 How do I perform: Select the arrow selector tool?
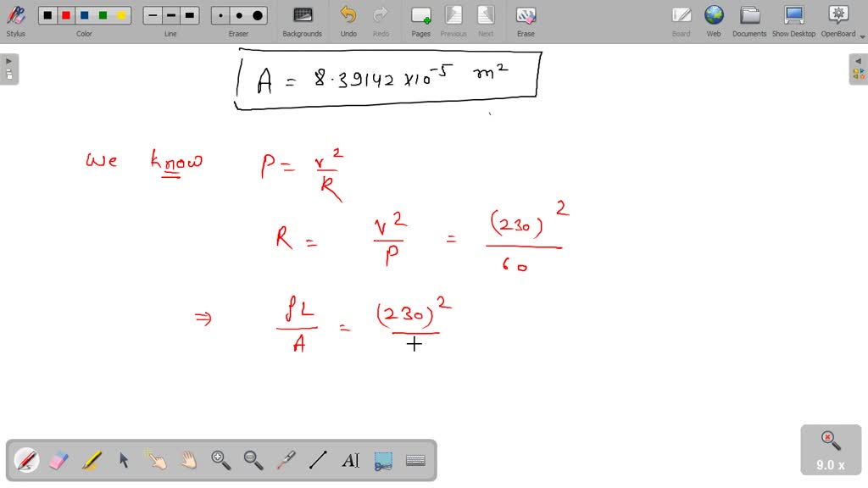[124, 460]
